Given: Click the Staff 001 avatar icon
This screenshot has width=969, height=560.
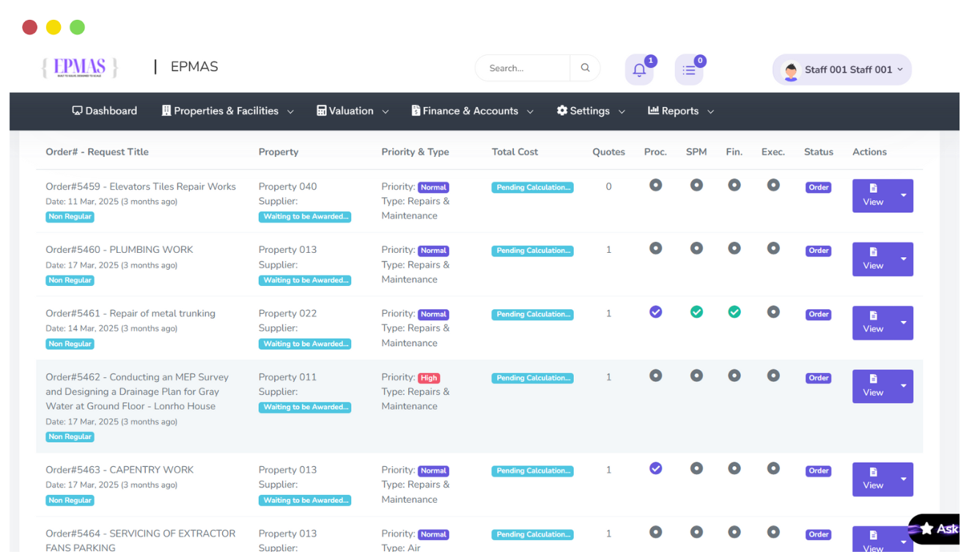Looking at the screenshot, I should [x=791, y=70].
